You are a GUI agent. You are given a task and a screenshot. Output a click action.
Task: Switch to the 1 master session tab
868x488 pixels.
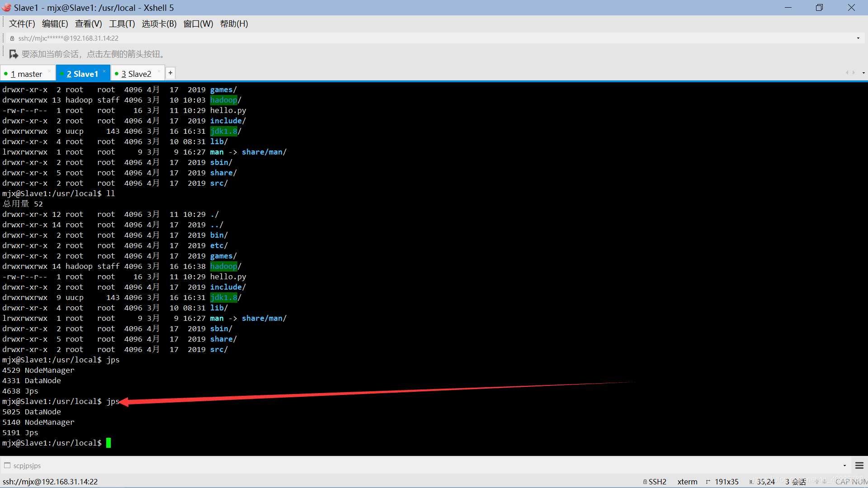pyautogui.click(x=26, y=74)
